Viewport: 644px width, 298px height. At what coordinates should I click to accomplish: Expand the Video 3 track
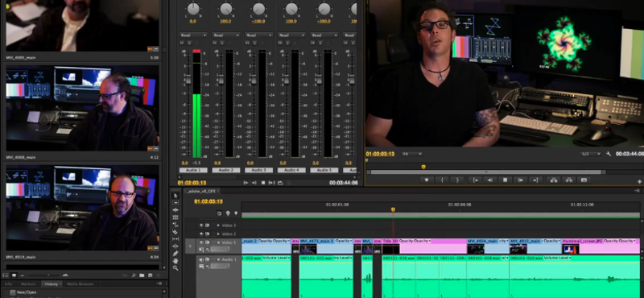tap(218, 226)
